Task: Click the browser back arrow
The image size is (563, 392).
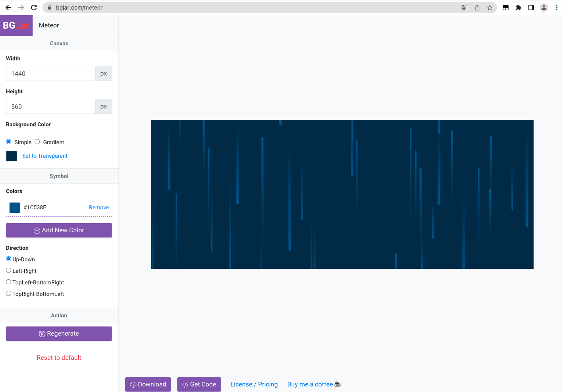Action: (x=8, y=8)
